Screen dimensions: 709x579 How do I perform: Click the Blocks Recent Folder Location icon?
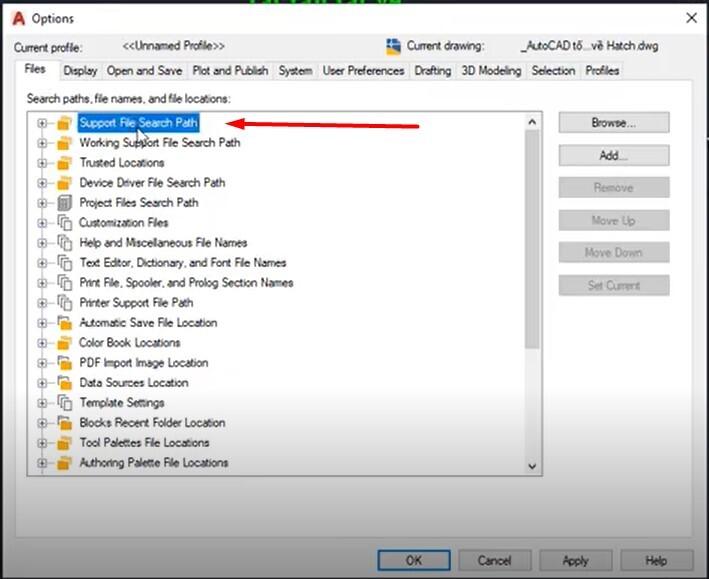coord(64,423)
